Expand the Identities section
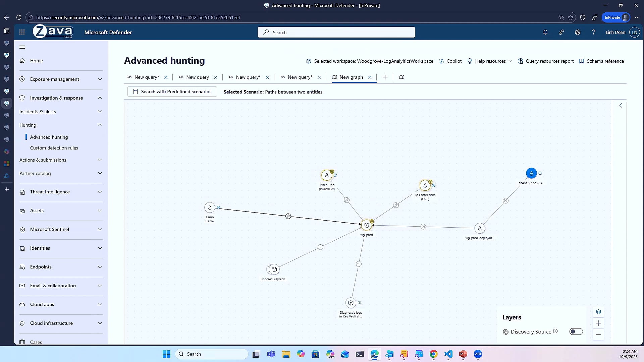Screen dimensions: 644x362 (100, 248)
